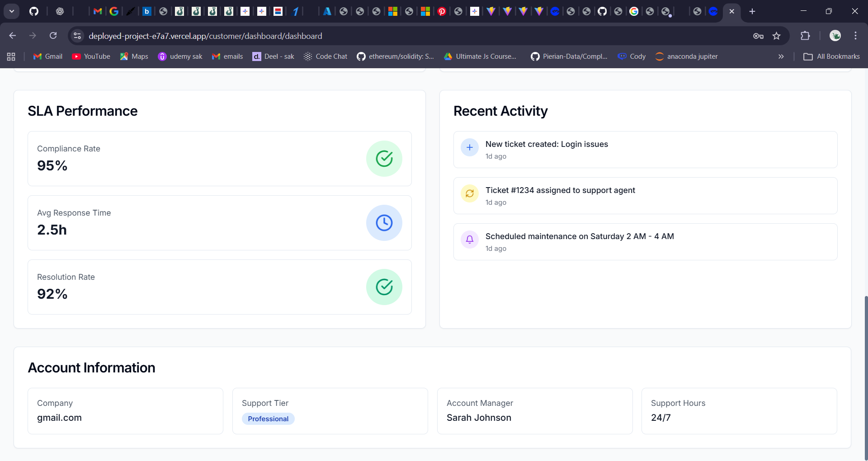The height and width of the screenshot is (461, 868).
Task: Click the sync icon beside Ticket #1234
Action: (470, 193)
